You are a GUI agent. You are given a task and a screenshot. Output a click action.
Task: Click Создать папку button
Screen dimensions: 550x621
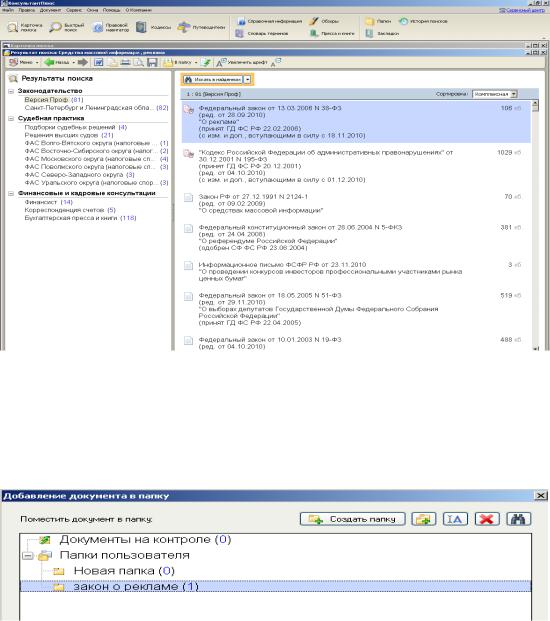[x=352, y=519]
